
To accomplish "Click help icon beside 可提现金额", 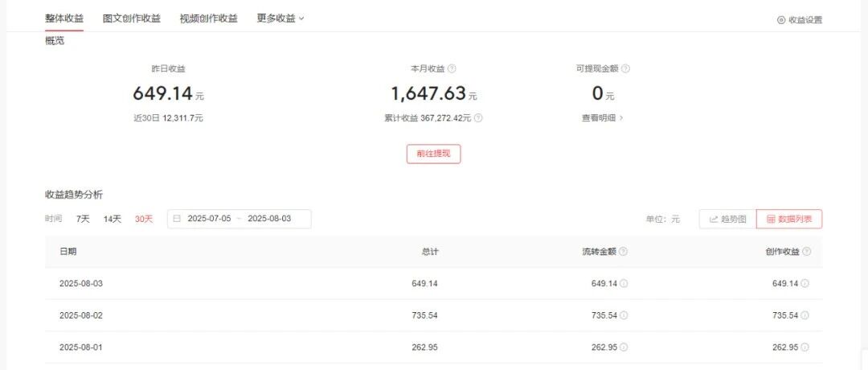I will point(625,68).
